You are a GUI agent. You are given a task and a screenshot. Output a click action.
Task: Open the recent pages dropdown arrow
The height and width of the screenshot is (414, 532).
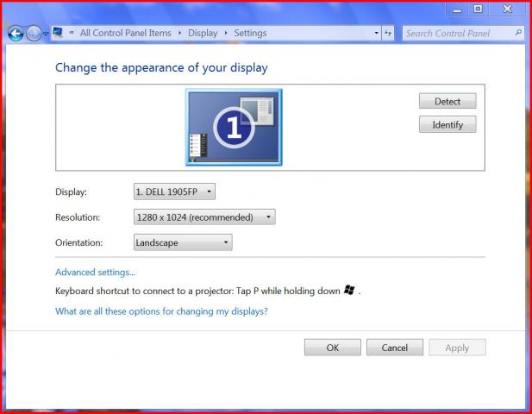pyautogui.click(x=46, y=34)
